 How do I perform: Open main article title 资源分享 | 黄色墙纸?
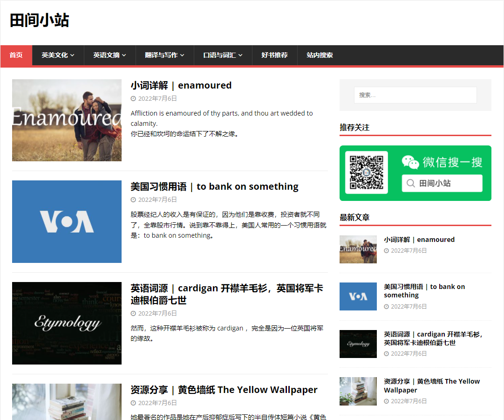coord(224,390)
